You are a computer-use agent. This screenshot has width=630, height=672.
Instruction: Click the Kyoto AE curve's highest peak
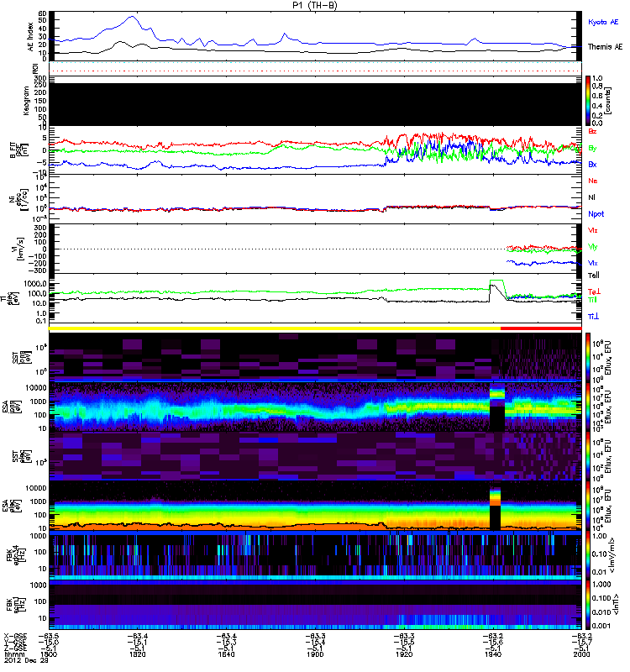(132, 17)
